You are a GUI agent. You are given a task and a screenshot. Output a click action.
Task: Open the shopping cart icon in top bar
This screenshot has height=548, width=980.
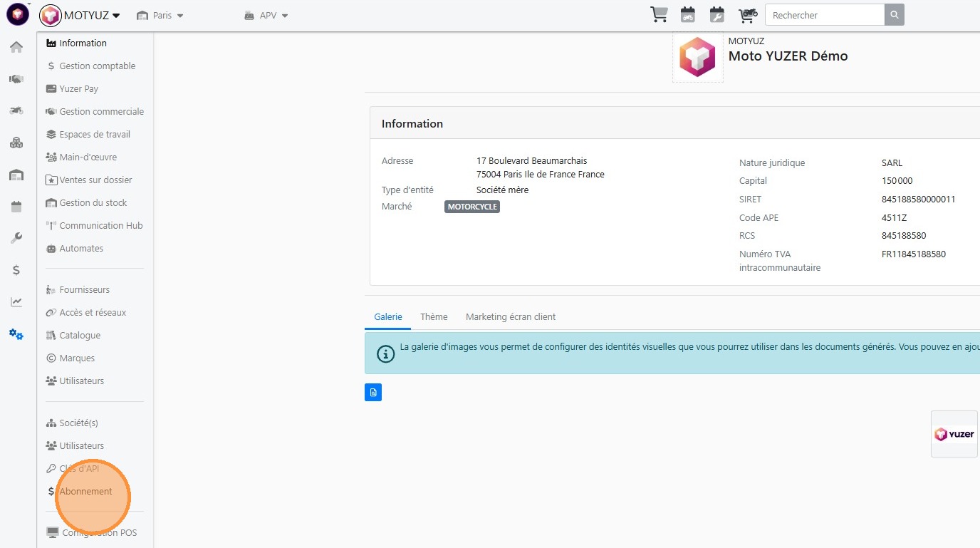pos(659,14)
